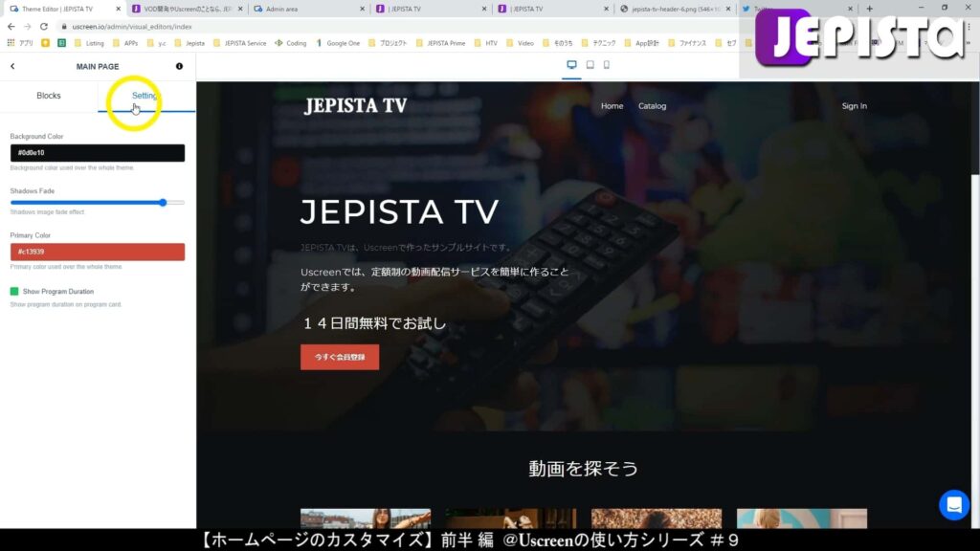Adjust the Shadows Fade slider handle
Image resolution: width=980 pixels, height=551 pixels.
pyautogui.click(x=163, y=203)
